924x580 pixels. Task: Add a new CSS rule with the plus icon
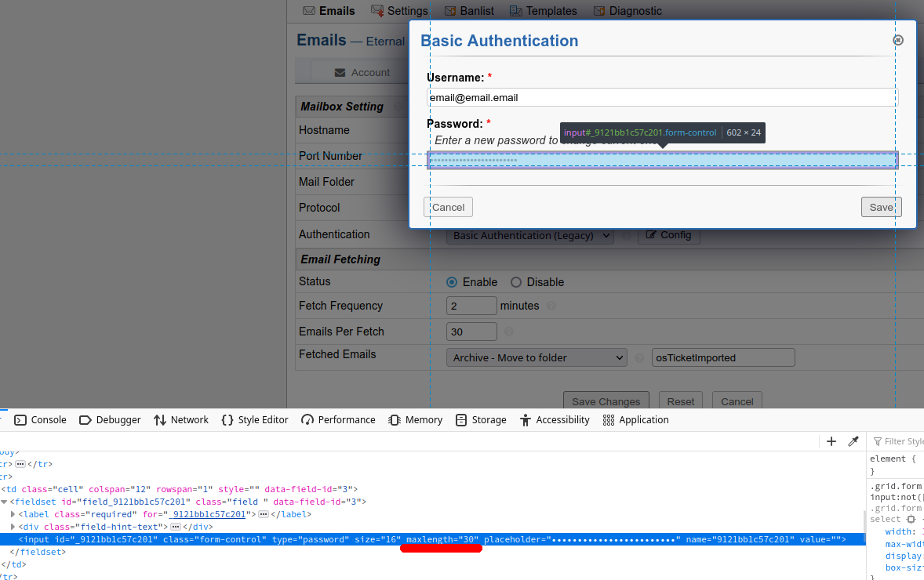831,441
